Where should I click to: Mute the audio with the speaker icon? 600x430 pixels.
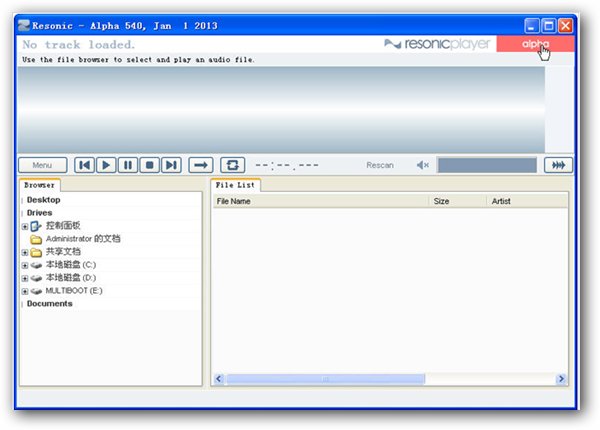[x=422, y=165]
